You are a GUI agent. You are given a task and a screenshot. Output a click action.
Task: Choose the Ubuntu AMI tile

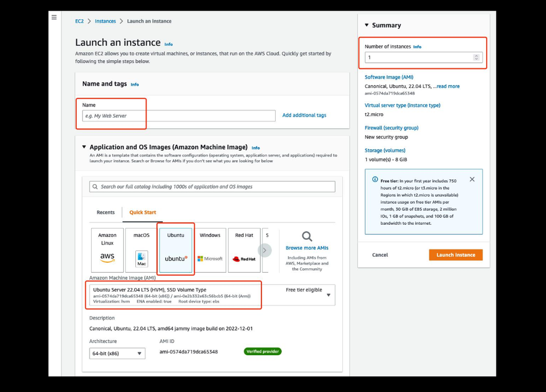point(175,250)
